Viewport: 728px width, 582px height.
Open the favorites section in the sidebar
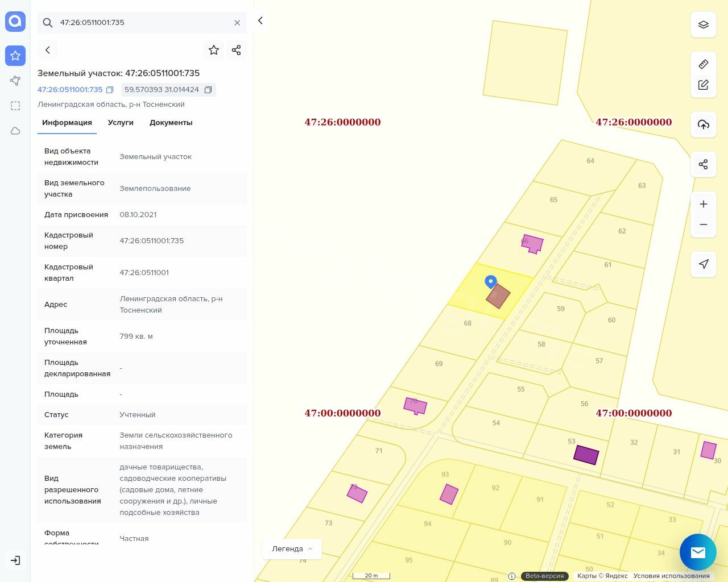point(15,56)
